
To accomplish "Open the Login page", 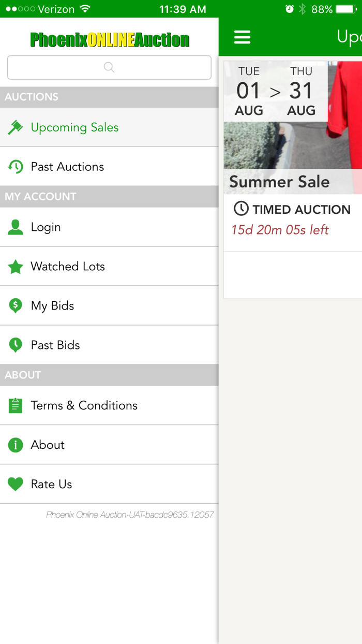I will [x=46, y=227].
